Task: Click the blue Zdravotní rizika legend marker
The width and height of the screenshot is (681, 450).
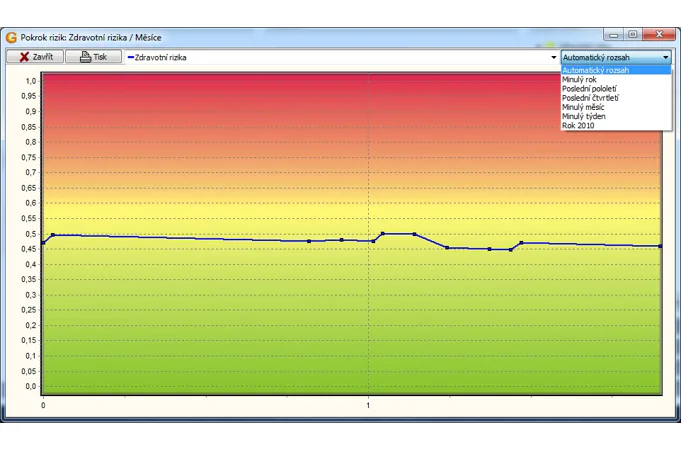Action: [130, 58]
